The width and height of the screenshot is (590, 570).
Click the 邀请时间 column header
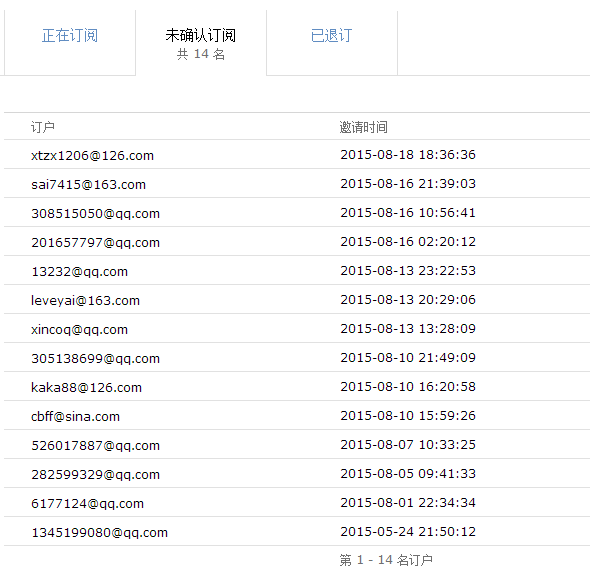[x=363, y=127]
